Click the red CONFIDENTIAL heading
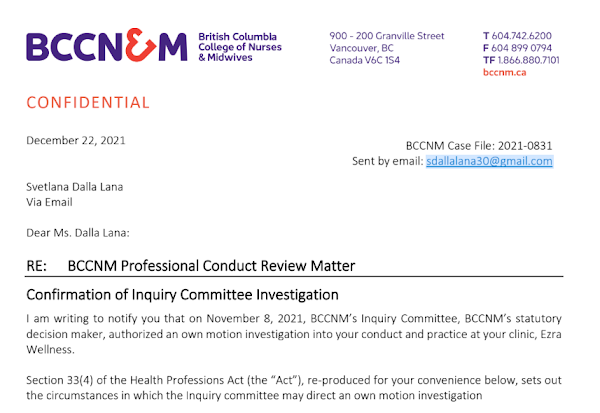 pos(88,102)
